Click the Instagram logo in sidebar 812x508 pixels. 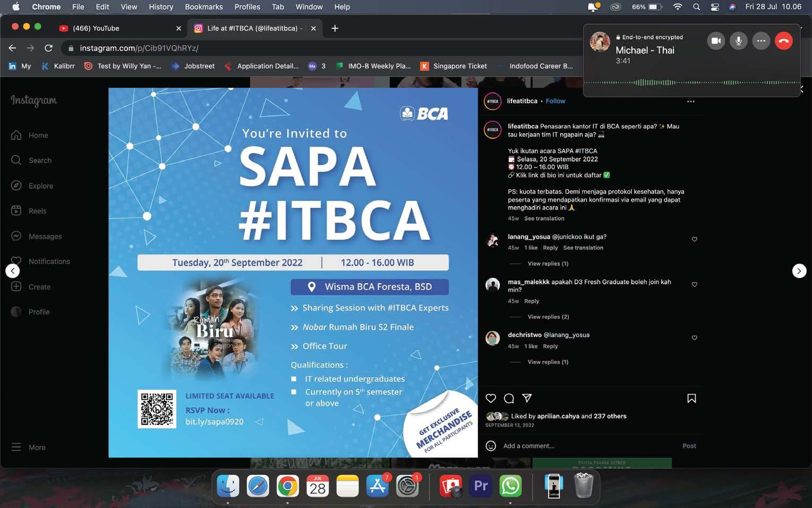tap(34, 100)
